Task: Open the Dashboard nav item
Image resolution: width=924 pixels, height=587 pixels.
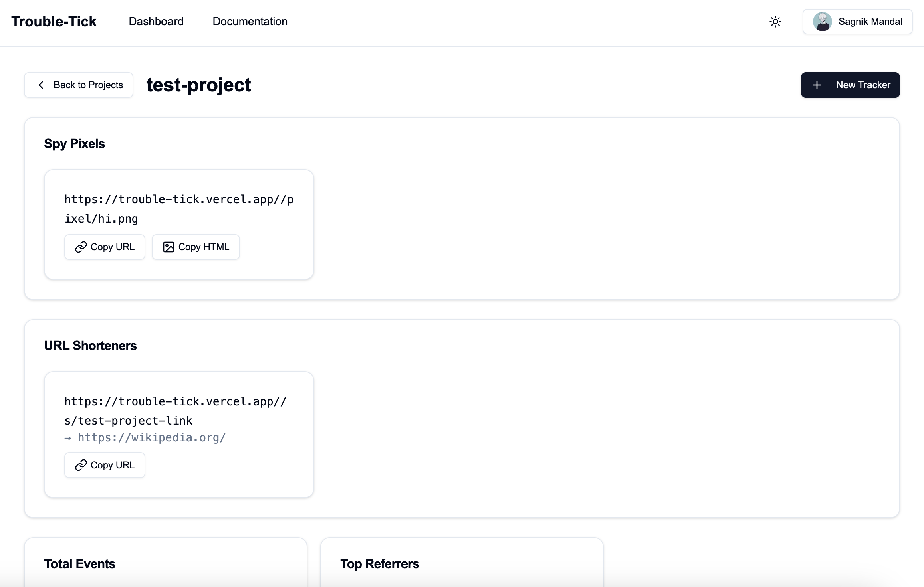Action: click(x=156, y=22)
